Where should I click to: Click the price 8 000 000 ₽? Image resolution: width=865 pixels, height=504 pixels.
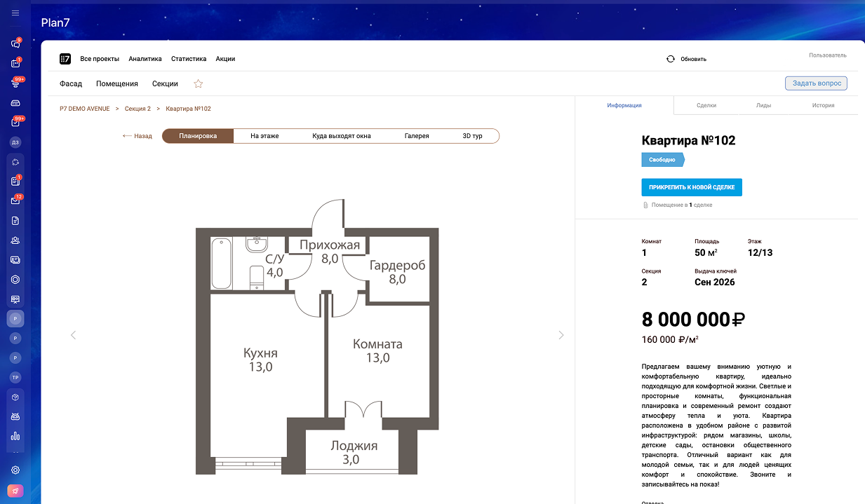693,320
